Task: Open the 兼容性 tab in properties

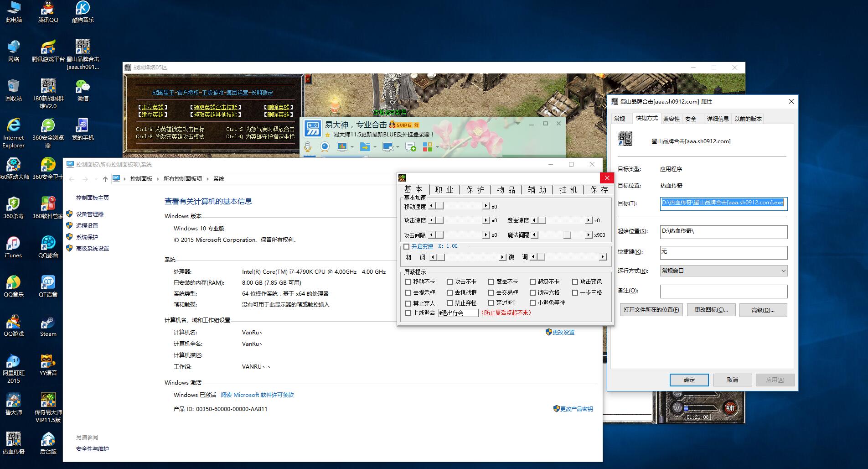Action: [x=671, y=119]
